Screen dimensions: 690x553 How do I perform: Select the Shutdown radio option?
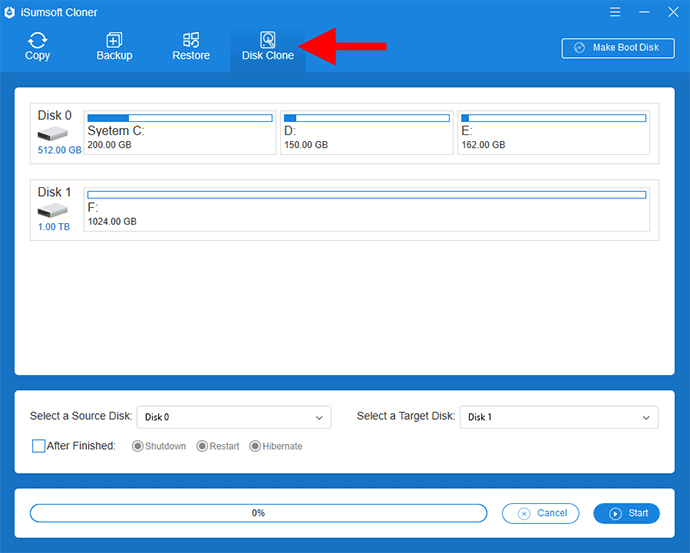pos(138,446)
